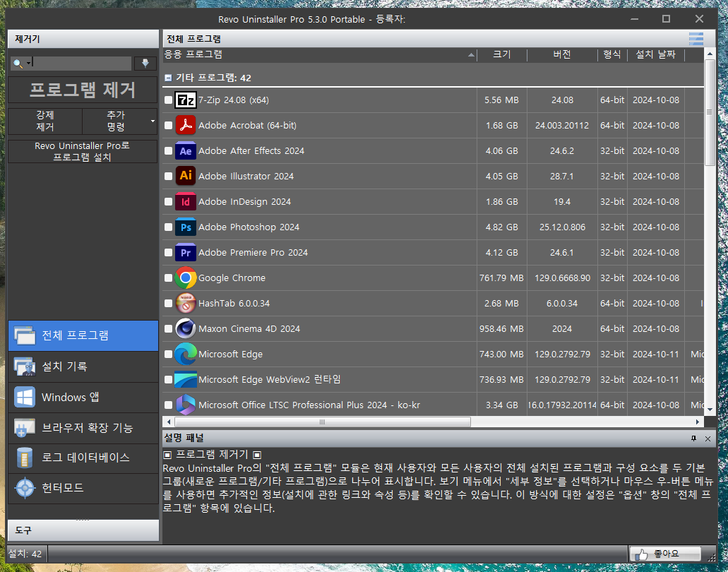Screen dimensions: 728x572
Task: Check the Maxon Cinema 4D checkbox
Action: (x=169, y=328)
